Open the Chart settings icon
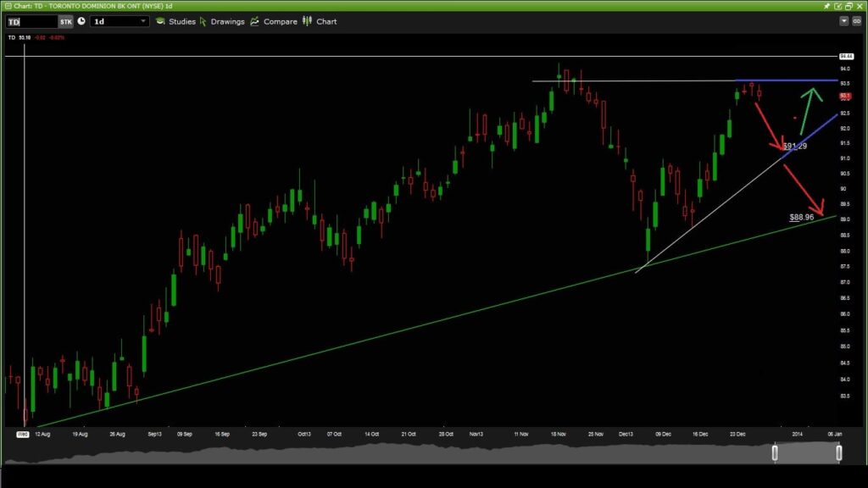The image size is (868, 488). pos(307,21)
